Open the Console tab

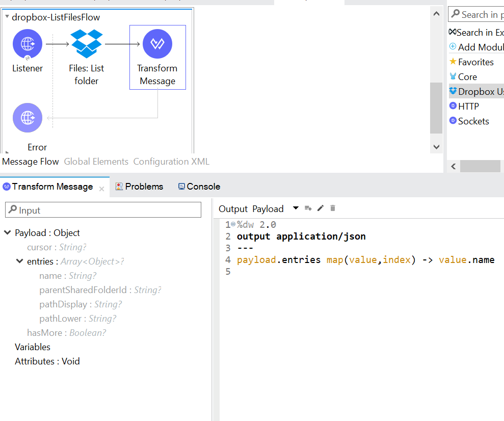tap(199, 187)
